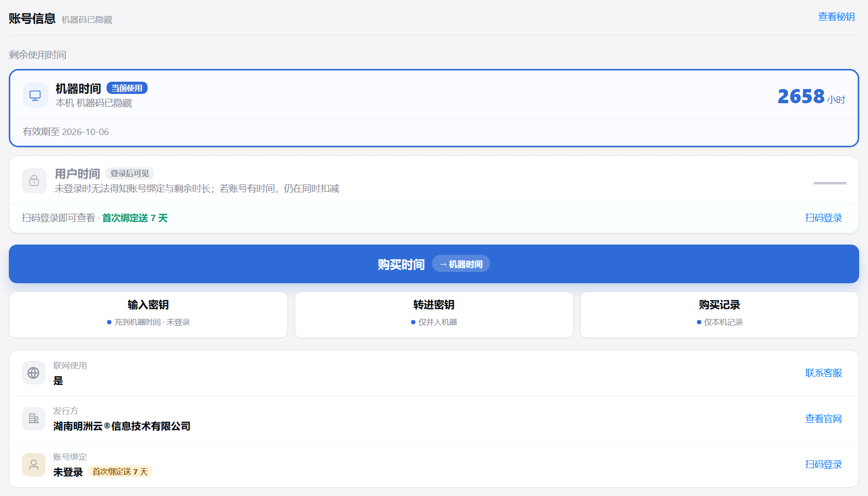Open the 输入密钥 card
This screenshot has width=868, height=496.
tap(148, 315)
